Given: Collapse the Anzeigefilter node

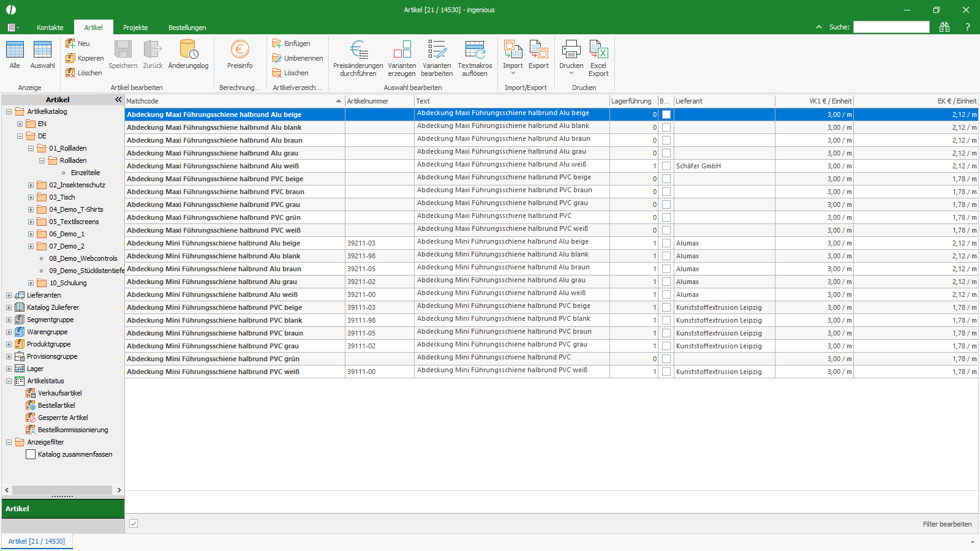Looking at the screenshot, I should coord(9,442).
